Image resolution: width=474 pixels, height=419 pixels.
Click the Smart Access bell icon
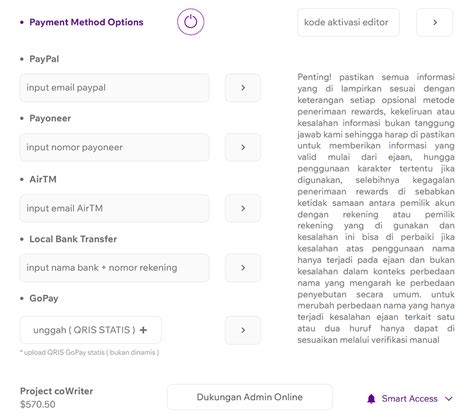[371, 399]
